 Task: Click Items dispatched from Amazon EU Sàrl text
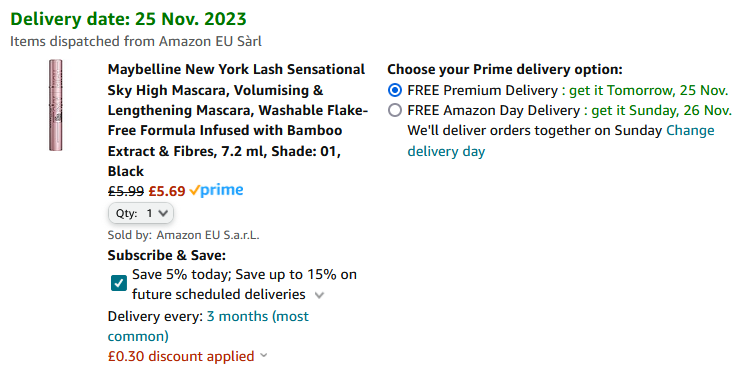point(136,41)
